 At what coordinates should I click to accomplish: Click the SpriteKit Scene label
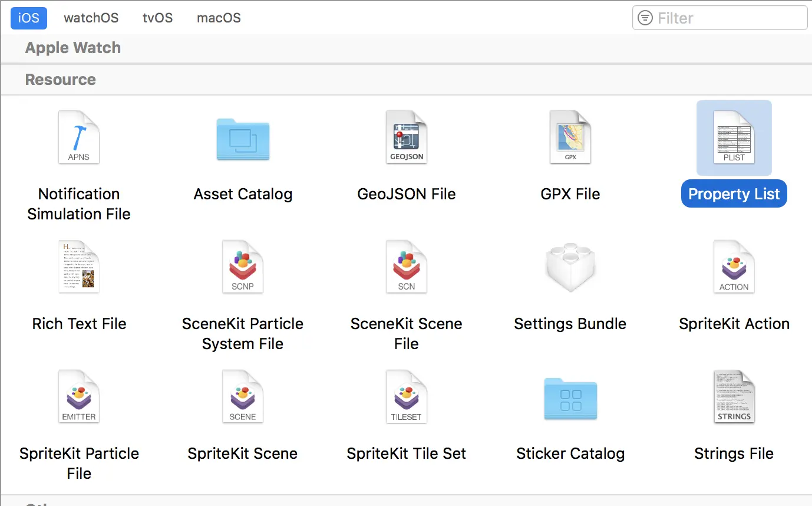(x=243, y=454)
